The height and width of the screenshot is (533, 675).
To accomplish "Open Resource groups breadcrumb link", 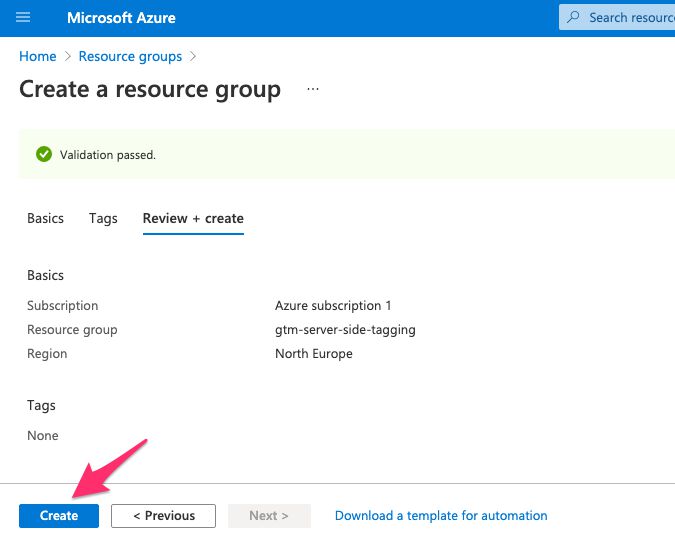I will 130,56.
